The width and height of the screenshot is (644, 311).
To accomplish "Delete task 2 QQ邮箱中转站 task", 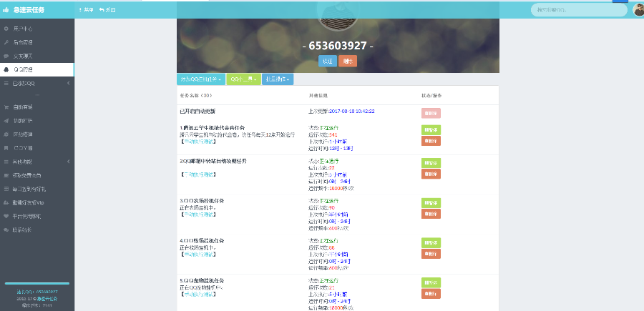I will click(431, 174).
